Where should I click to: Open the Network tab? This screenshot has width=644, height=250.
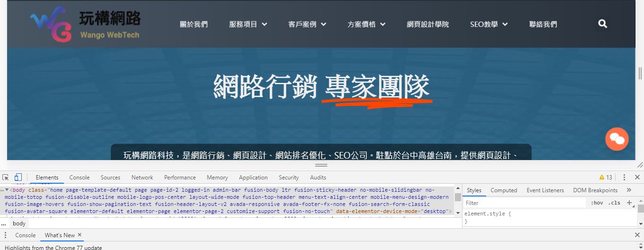tap(142, 178)
